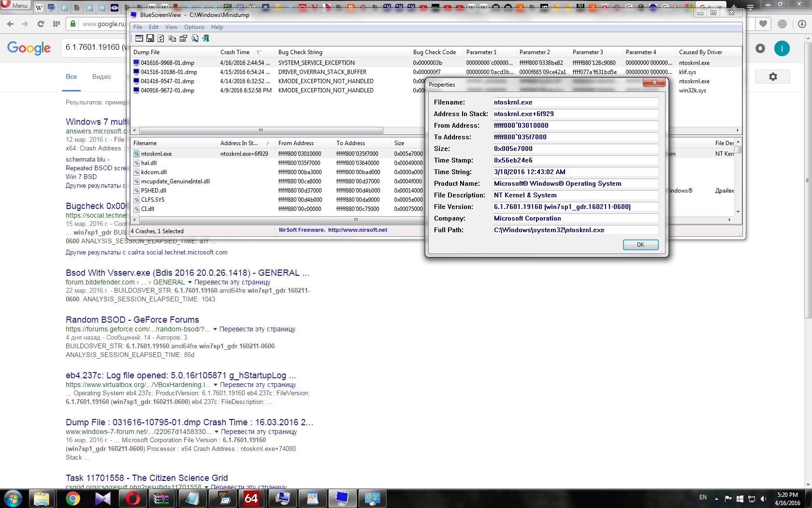812x508 pixels.
Task: Open Bsod With Vsserv.exe search result
Action: 188,273
